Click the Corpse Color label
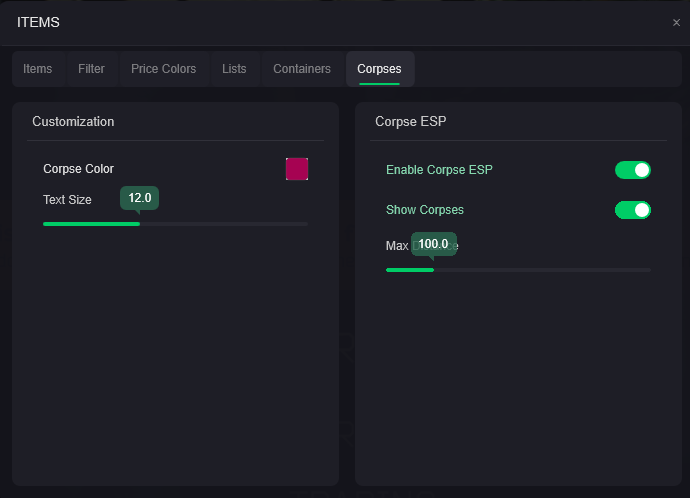The width and height of the screenshot is (690, 498). coord(78,169)
